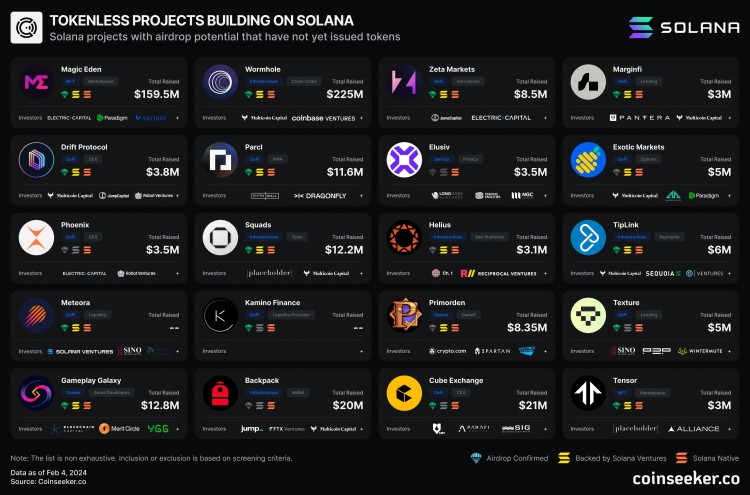Expand more investors for Magic Eden
The width and height of the screenshot is (750, 495).
click(177, 117)
